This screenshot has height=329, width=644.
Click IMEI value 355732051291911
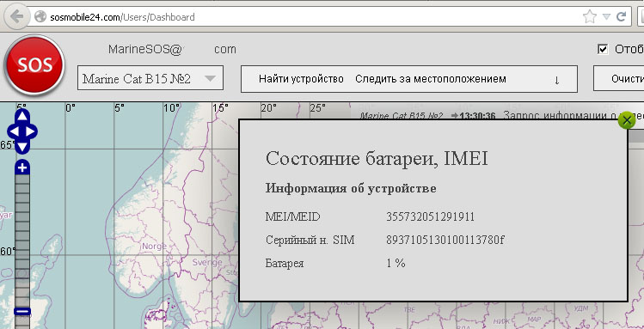point(430,216)
